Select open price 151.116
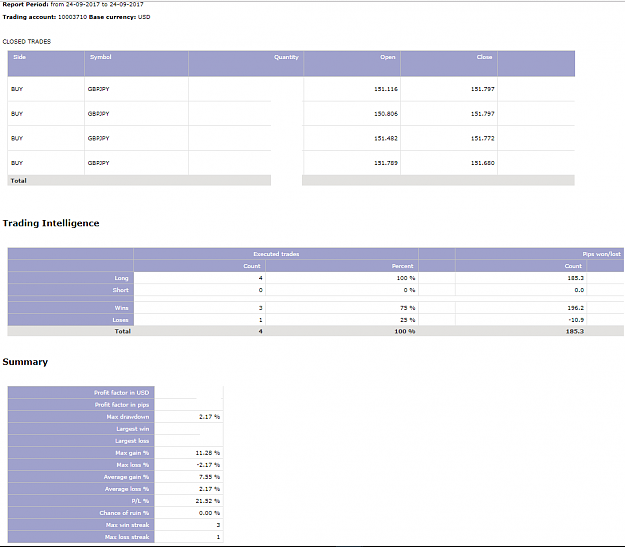 tap(386, 89)
